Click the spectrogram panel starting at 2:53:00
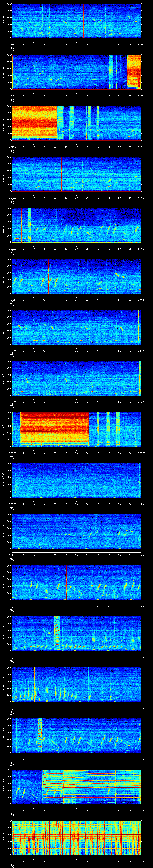153x868 pixels. [x=76, y=123]
